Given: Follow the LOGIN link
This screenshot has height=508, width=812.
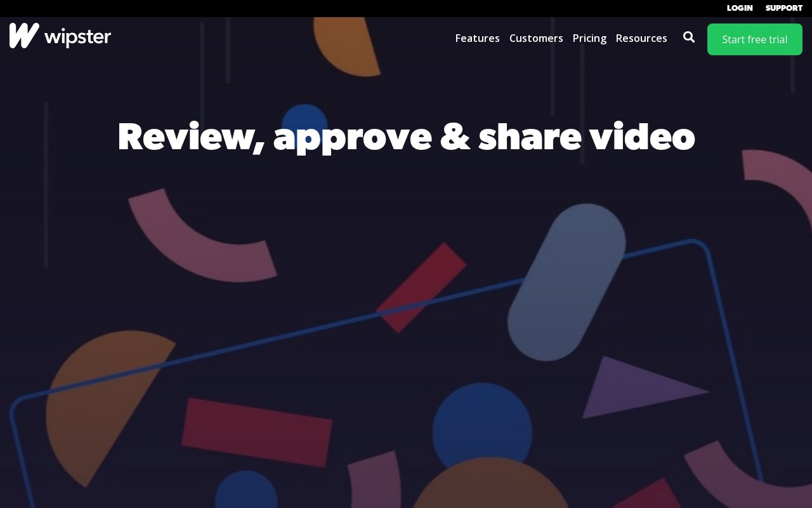Looking at the screenshot, I should [x=740, y=8].
